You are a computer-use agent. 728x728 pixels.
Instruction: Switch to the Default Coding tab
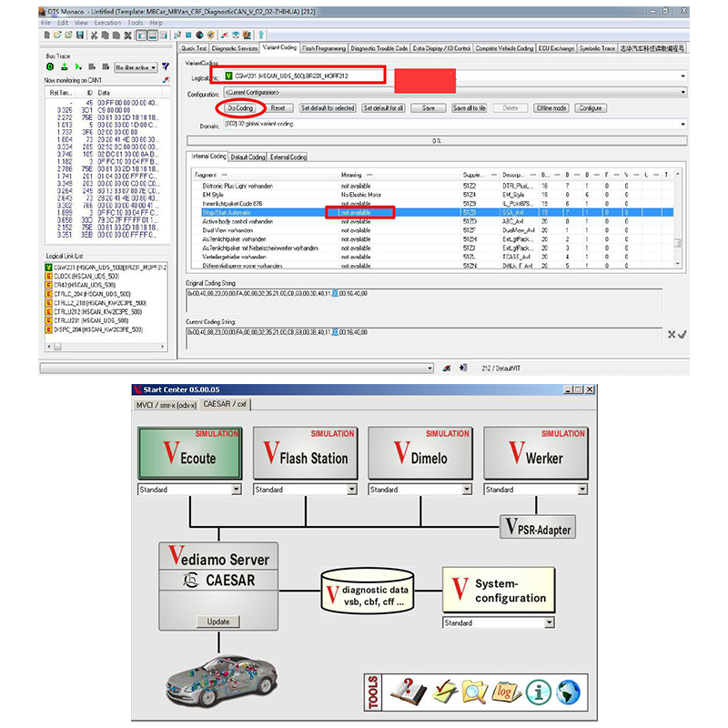coord(248,157)
